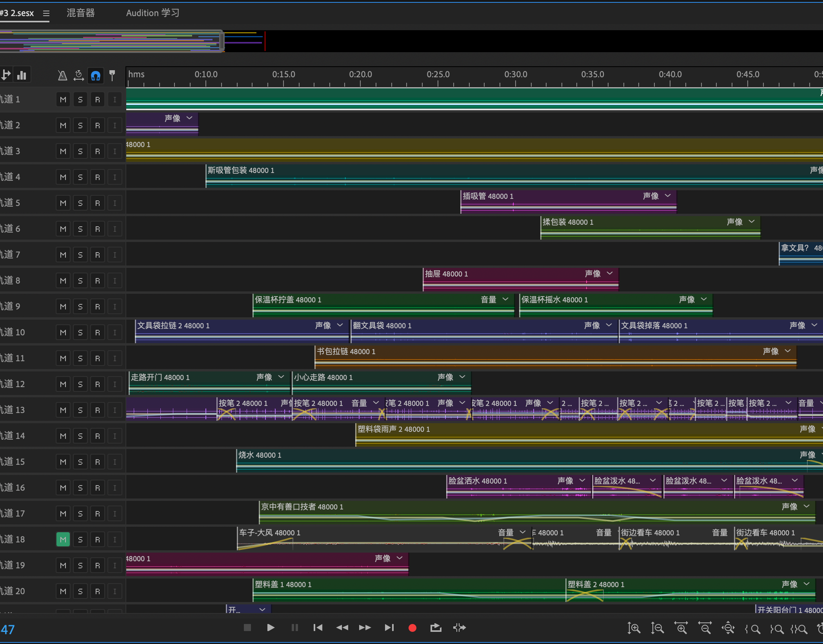Click the Move Playhead to Previous button
This screenshot has width=823, height=644.
click(x=318, y=628)
